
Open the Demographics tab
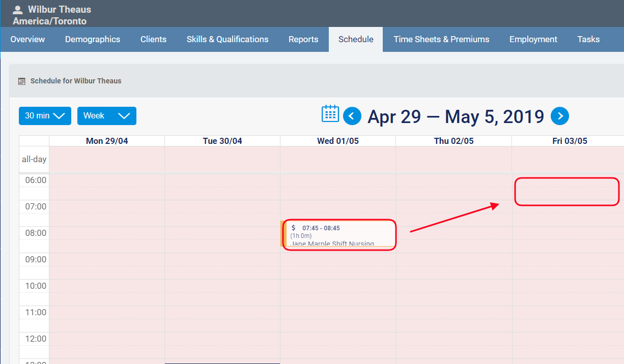pyautogui.click(x=93, y=39)
